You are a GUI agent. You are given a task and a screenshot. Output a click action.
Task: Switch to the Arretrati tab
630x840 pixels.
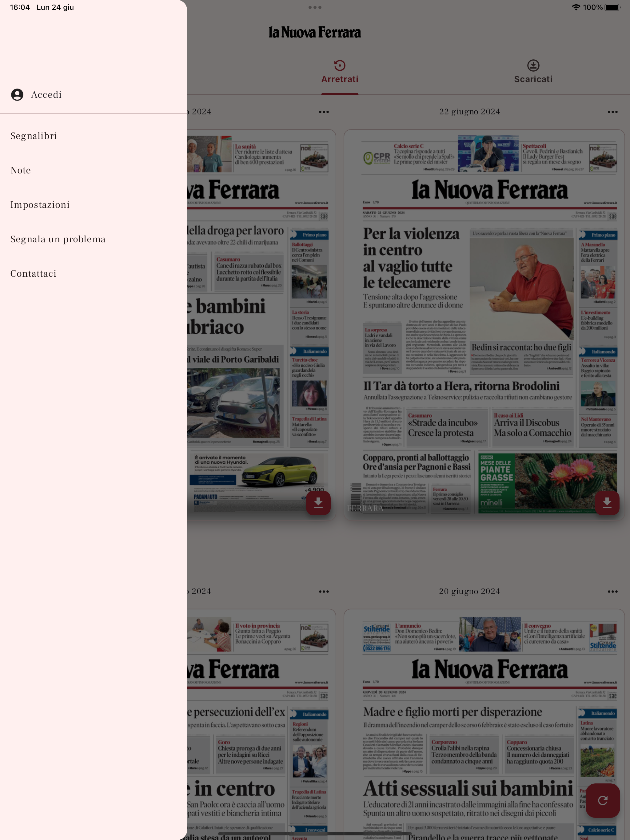pyautogui.click(x=340, y=72)
